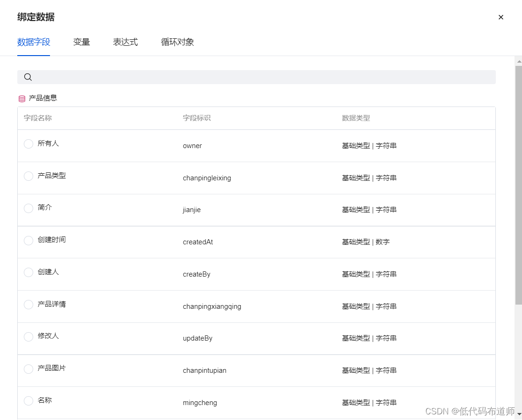Image resolution: width=522 pixels, height=420 pixels.
Task: Click the scrollbar up arrow
Action: 519,62
